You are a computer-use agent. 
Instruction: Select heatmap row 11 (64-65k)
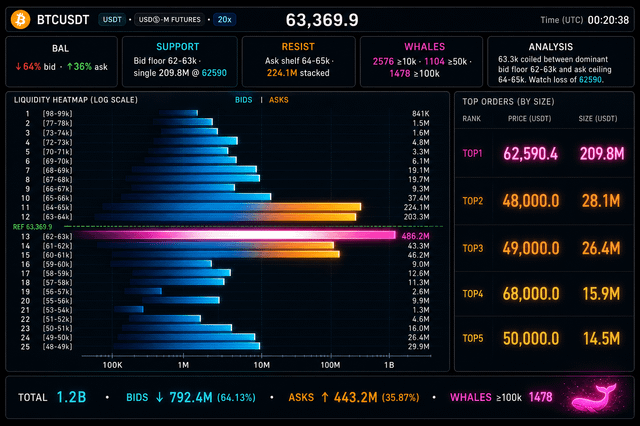tap(227, 207)
